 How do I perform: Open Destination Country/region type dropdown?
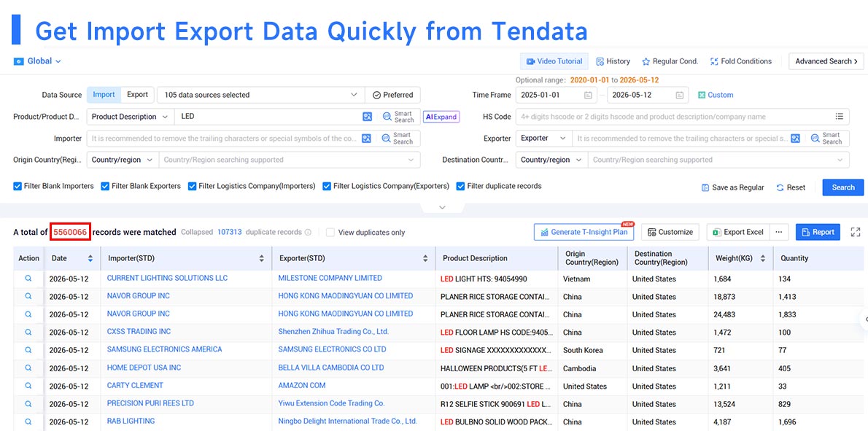point(551,160)
